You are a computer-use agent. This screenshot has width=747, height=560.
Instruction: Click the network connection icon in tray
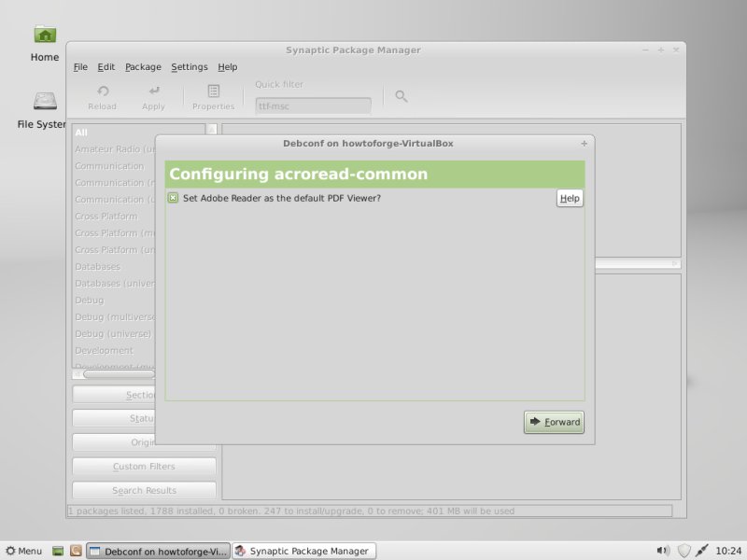click(701, 551)
